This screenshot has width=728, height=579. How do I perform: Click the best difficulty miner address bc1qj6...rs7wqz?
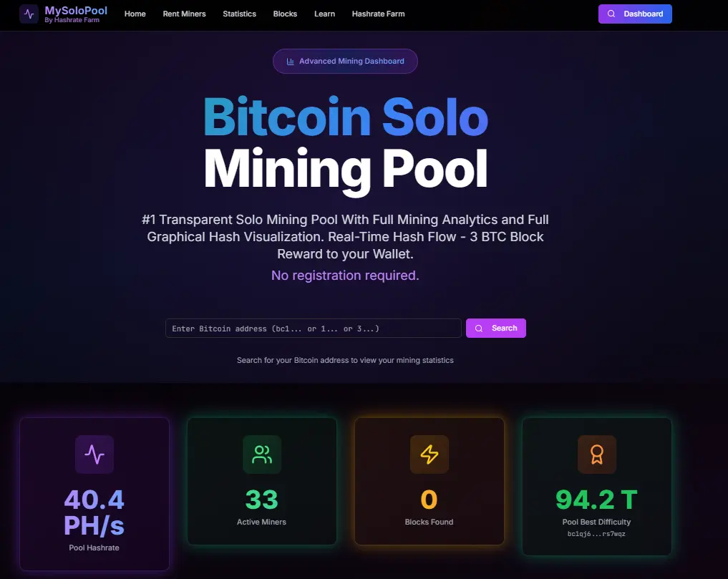(597, 534)
